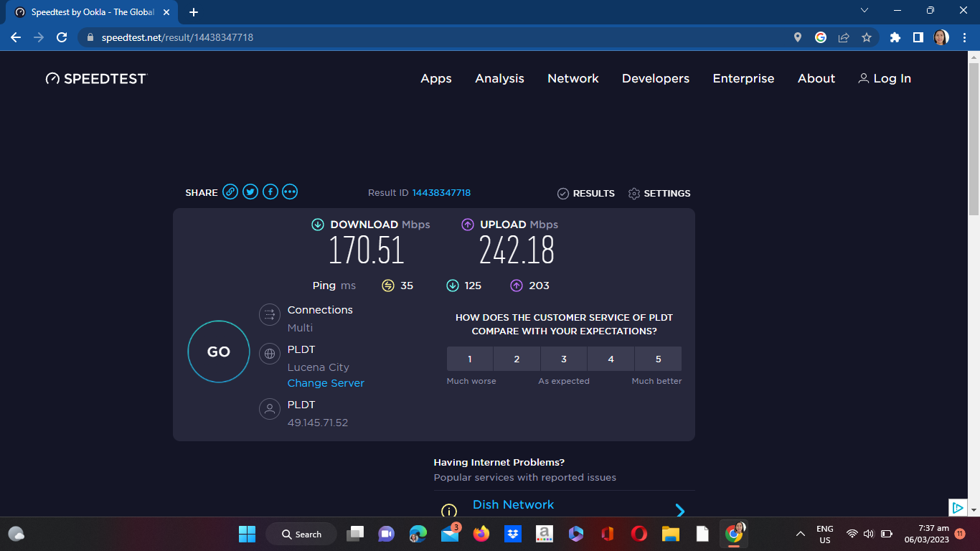The width and height of the screenshot is (980, 551).
Task: Start a new test with GO
Action: click(x=219, y=352)
